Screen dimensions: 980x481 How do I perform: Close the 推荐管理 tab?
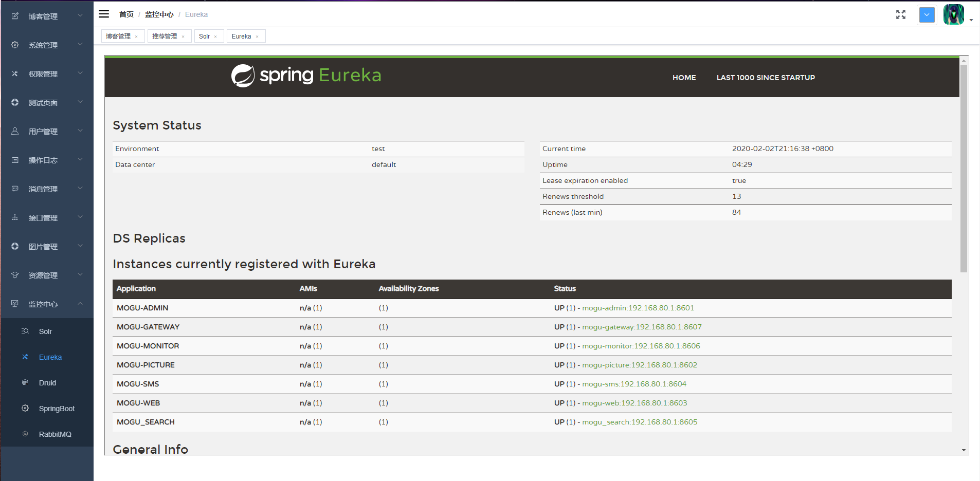coord(183,36)
